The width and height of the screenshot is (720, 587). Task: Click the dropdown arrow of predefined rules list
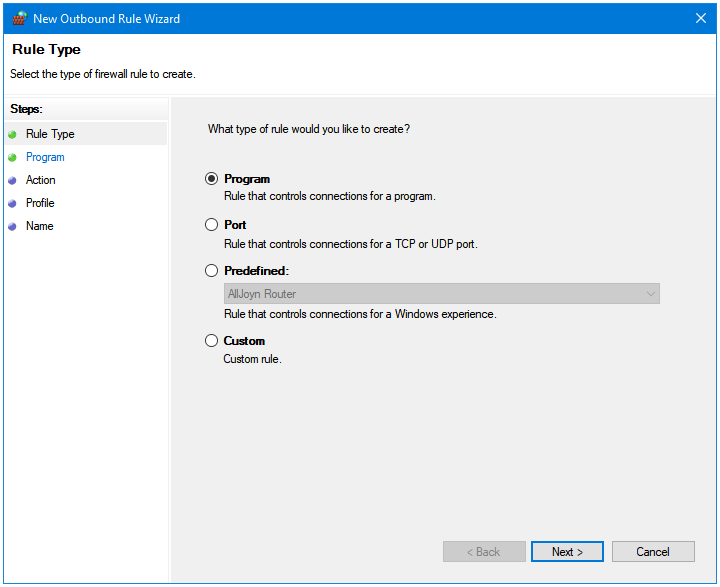point(651,294)
